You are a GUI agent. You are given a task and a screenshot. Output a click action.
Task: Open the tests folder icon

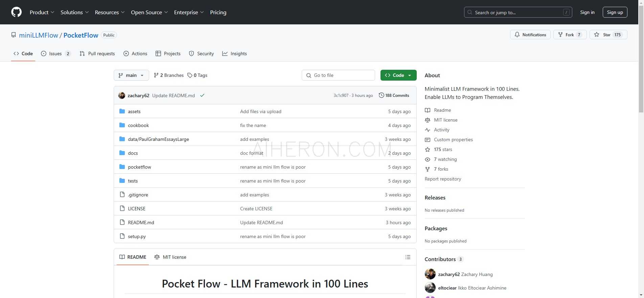coord(122,181)
